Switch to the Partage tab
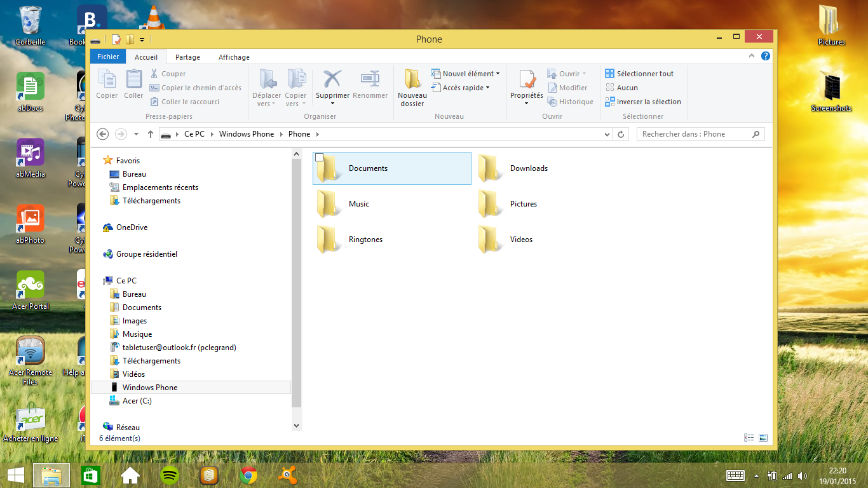Screen dimensions: 868x488 coord(187,57)
